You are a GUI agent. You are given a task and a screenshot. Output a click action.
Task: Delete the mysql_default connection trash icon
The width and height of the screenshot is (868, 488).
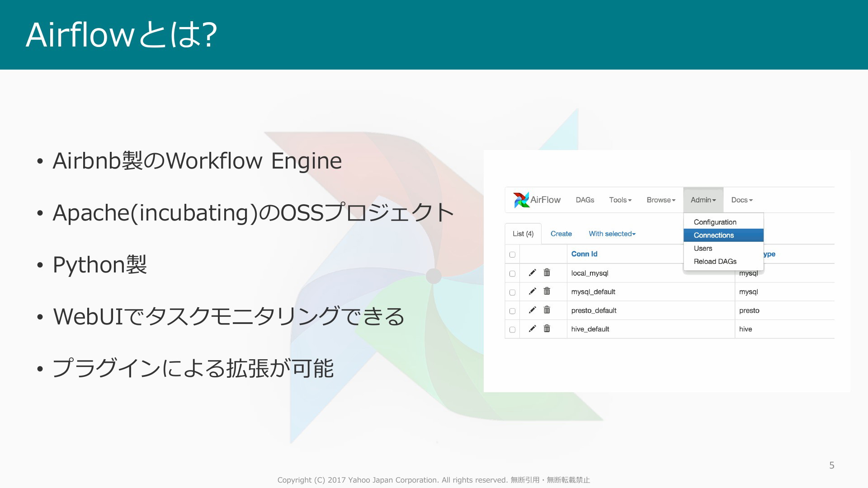click(547, 291)
